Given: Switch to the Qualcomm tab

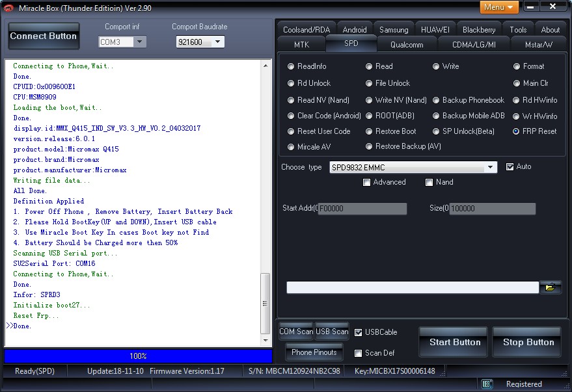Looking at the screenshot, I should pos(407,44).
